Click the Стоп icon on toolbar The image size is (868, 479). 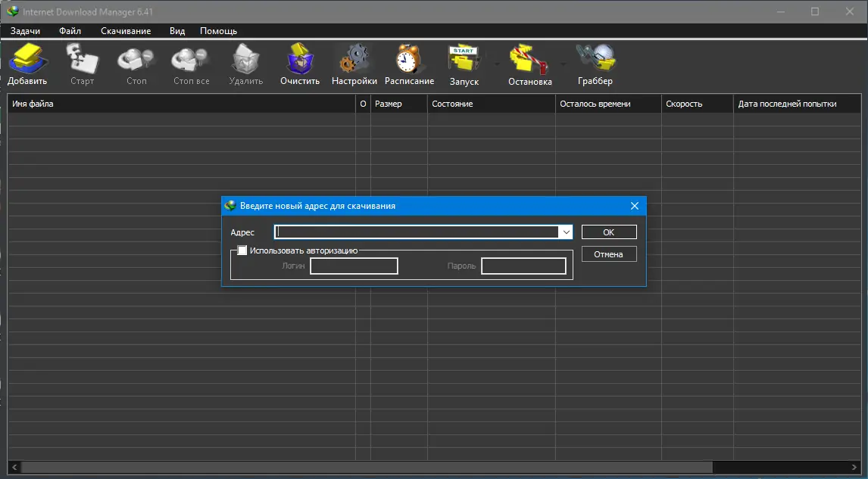point(136,59)
